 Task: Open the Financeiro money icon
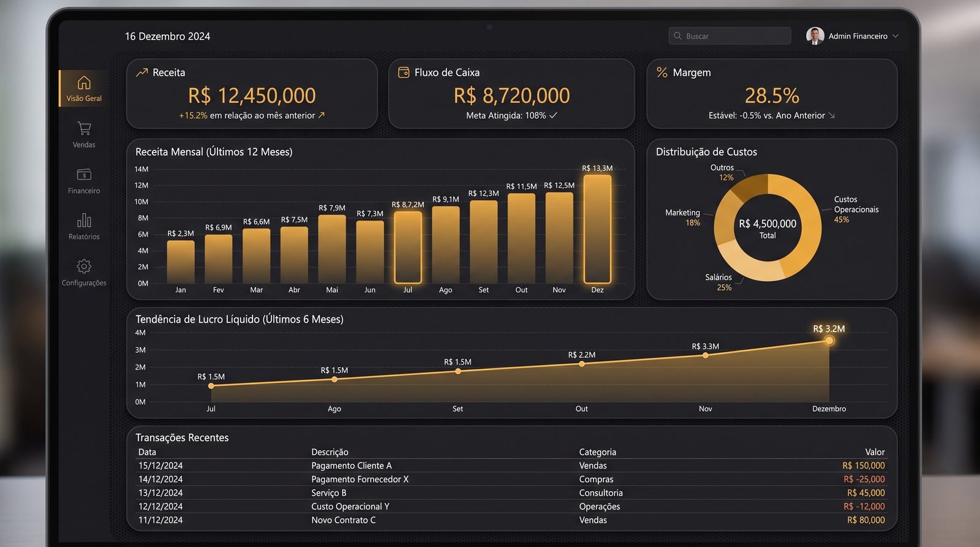[x=84, y=175]
